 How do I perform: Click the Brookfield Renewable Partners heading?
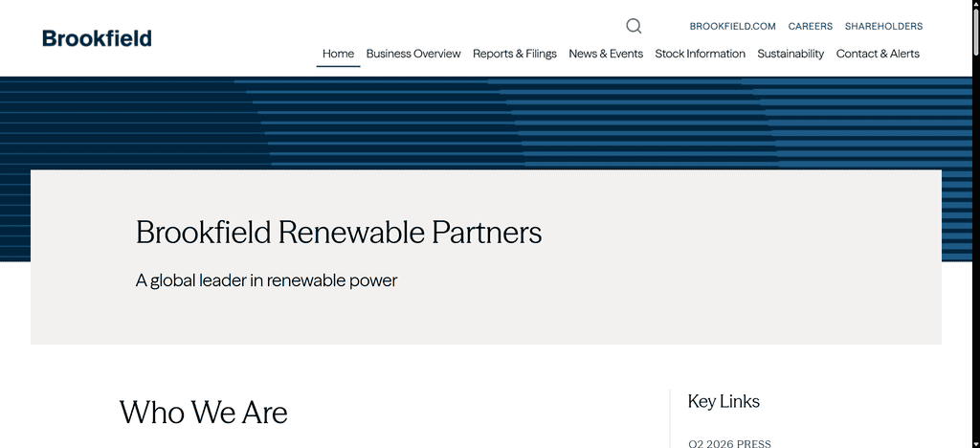(339, 233)
